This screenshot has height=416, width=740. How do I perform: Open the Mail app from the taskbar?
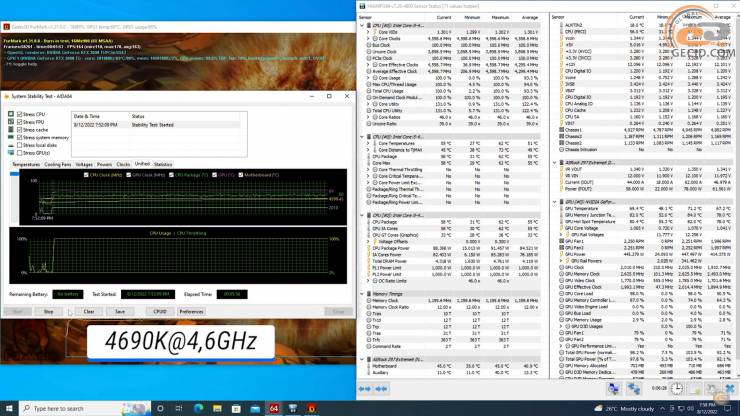[255, 408]
